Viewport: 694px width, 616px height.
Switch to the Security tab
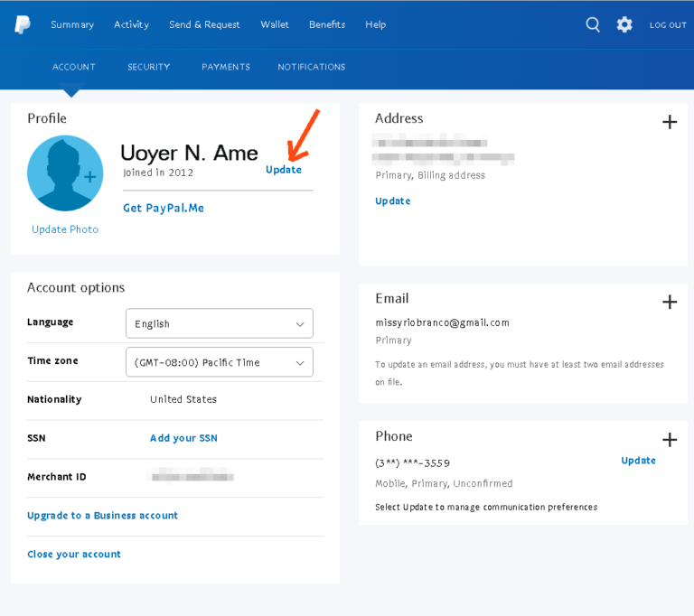(x=149, y=67)
